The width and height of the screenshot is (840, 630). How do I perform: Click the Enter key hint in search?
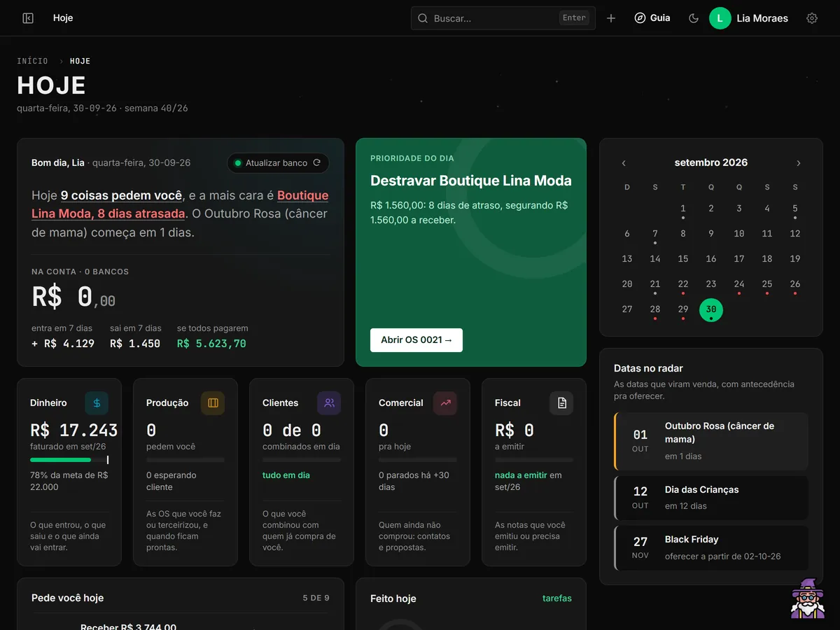(x=574, y=18)
